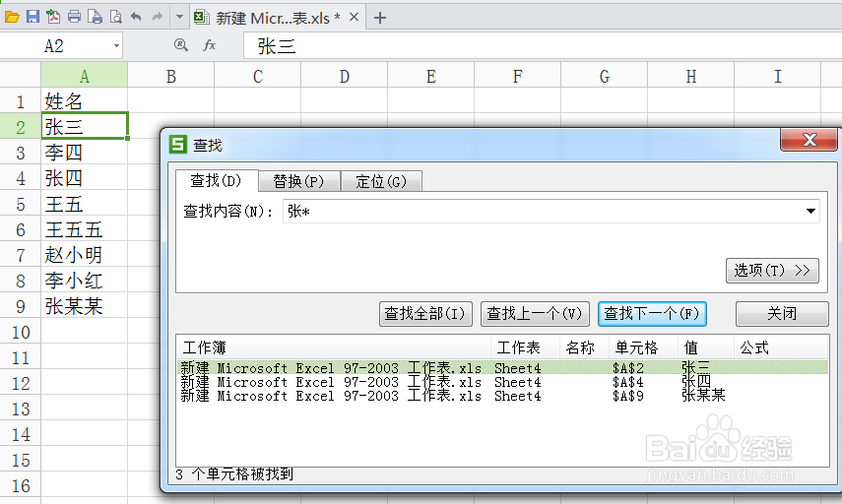Click the 工作表 results column header
The image size is (842, 504).
[525, 347]
